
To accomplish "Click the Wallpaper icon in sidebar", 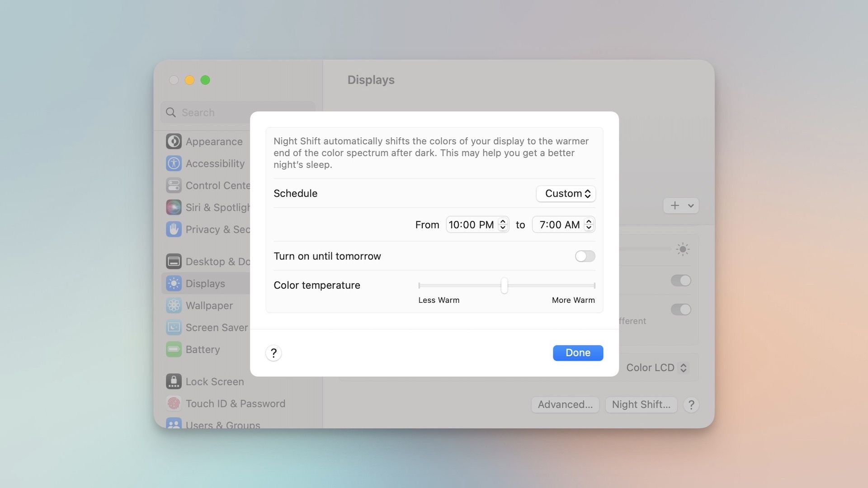I will (x=174, y=305).
